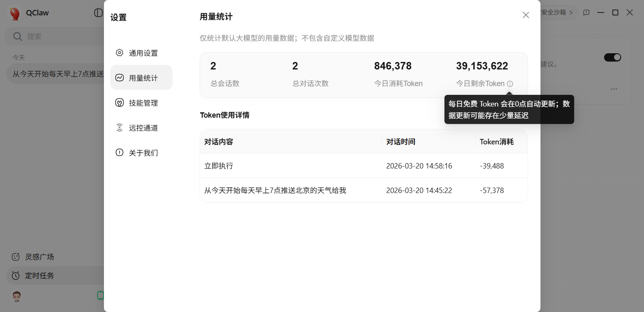
Task: Maximize the QClaw window
Action: tap(615, 12)
